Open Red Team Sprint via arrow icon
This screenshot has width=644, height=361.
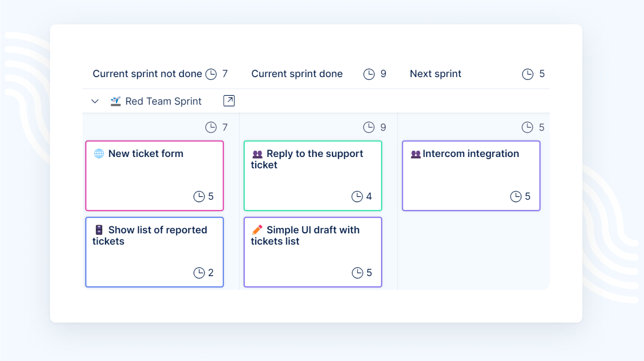(x=229, y=101)
